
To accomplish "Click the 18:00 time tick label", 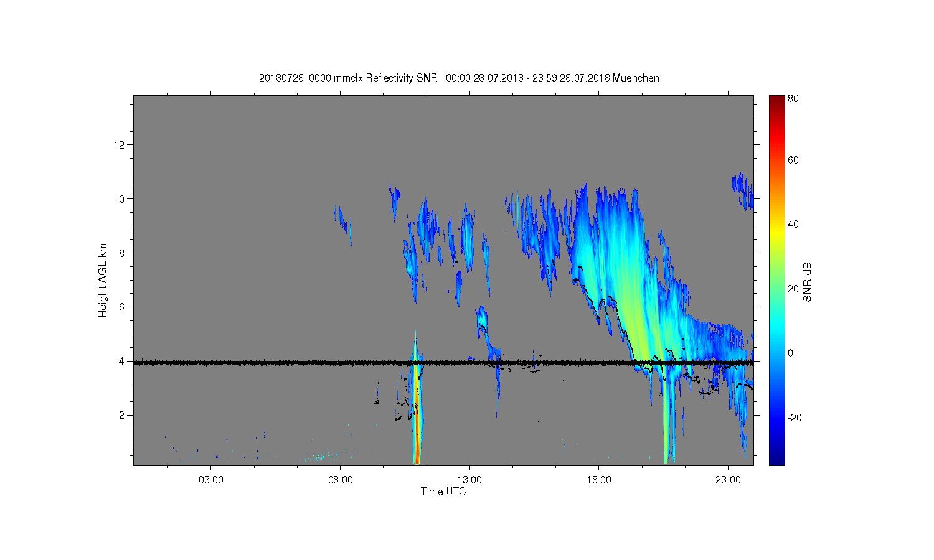I will (x=599, y=480).
